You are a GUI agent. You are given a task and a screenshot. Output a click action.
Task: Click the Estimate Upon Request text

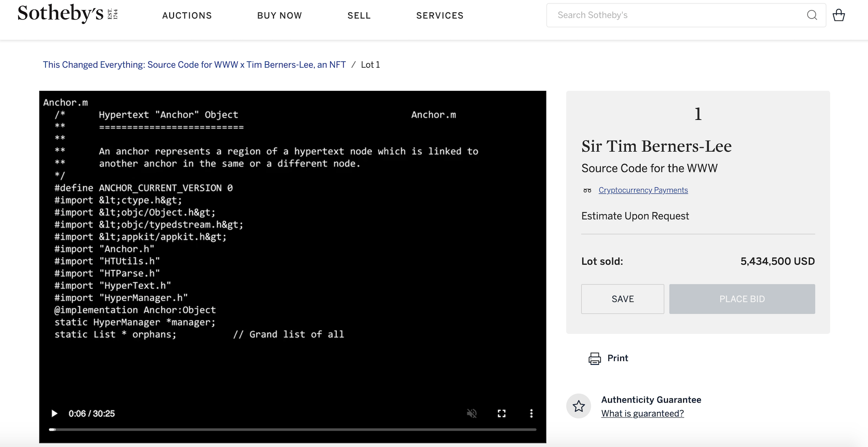[635, 216]
